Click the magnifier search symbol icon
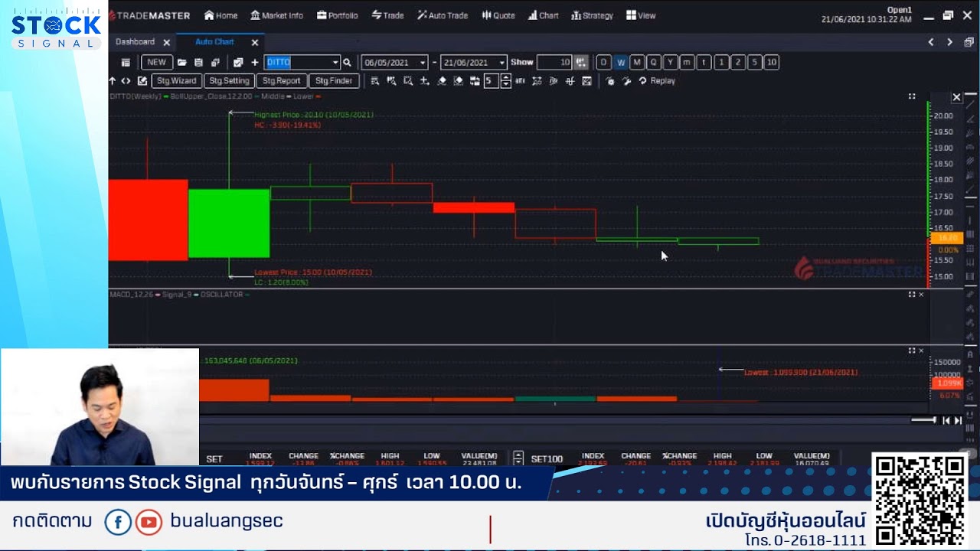This screenshot has width=980, height=551. [347, 63]
